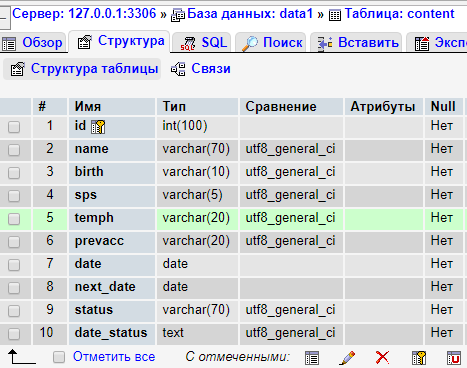The image size is (467, 368).
Task: Click the Атрибуты column header
Action: (x=383, y=107)
